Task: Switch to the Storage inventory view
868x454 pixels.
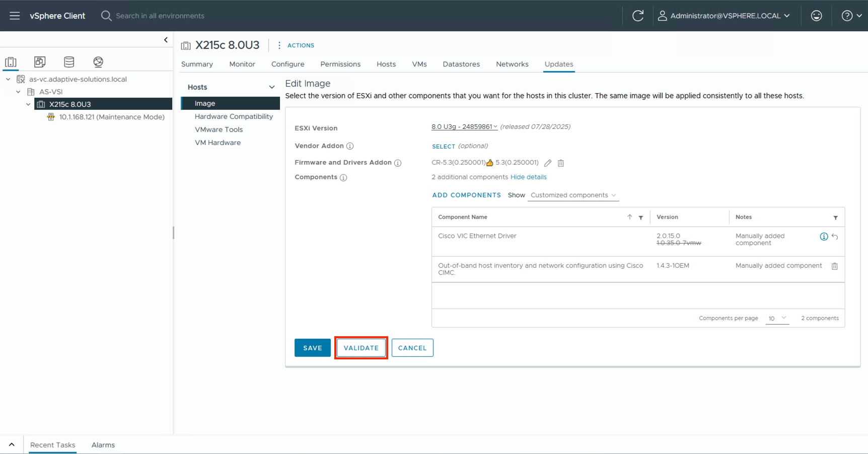Action: click(x=69, y=61)
